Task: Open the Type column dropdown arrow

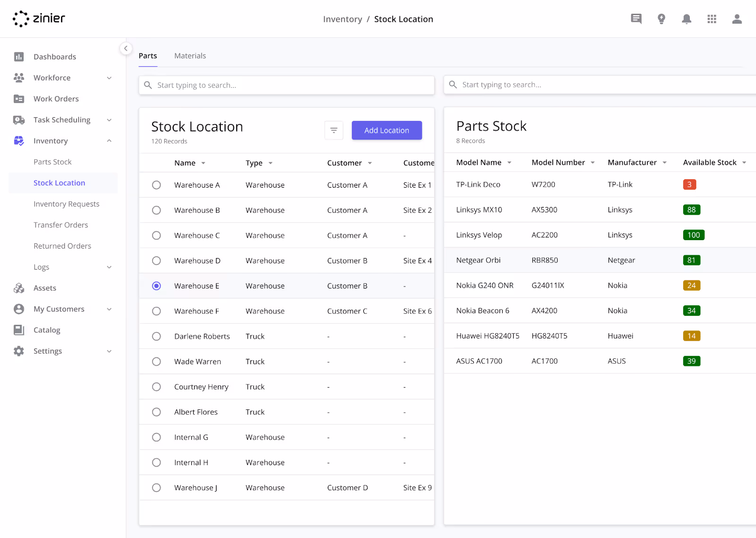Action: tap(270, 163)
